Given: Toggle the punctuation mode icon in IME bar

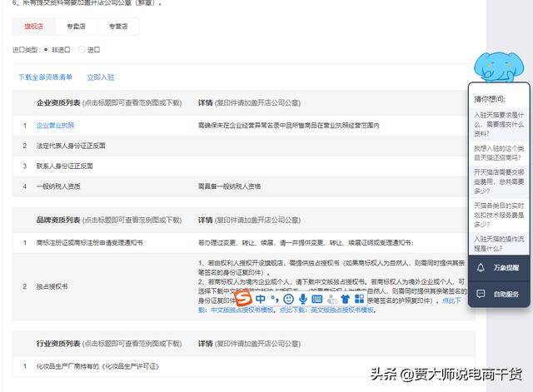Looking at the screenshot, I should tap(275, 299).
